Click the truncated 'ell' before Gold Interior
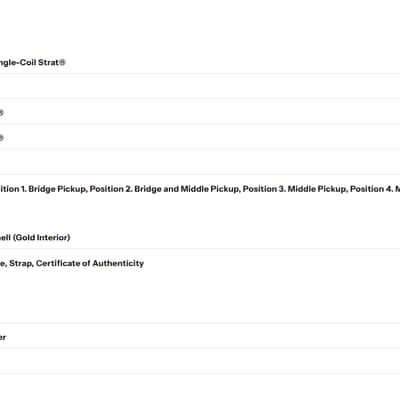This screenshot has height=400, width=400. (x=5, y=238)
